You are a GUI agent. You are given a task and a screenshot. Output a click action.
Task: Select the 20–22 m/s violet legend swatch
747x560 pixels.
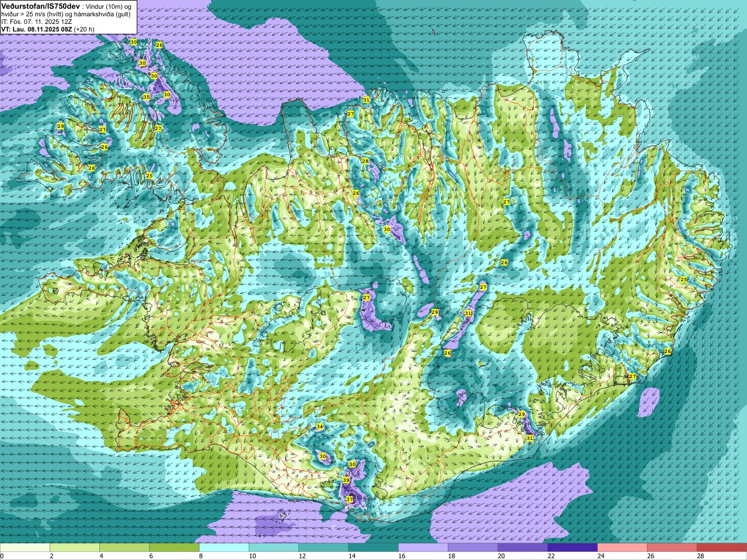523,548
